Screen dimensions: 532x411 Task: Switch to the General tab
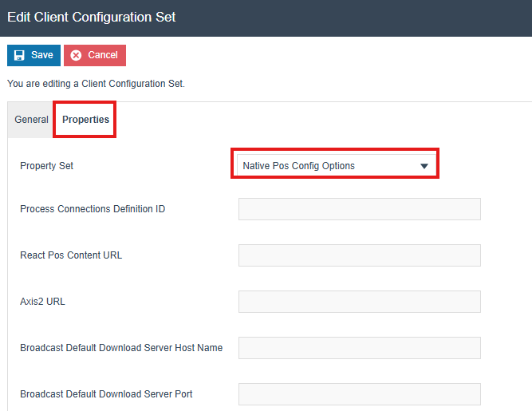(31, 120)
